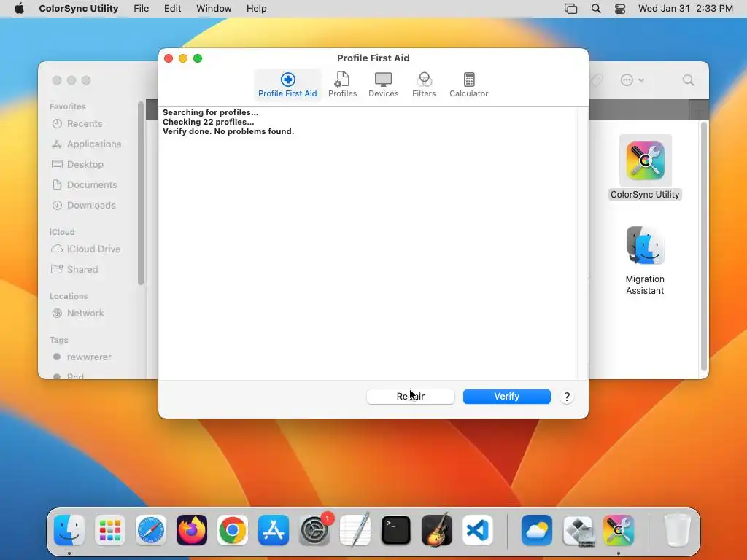
Task: Open Spotlight search in the menu bar
Action: click(596, 9)
